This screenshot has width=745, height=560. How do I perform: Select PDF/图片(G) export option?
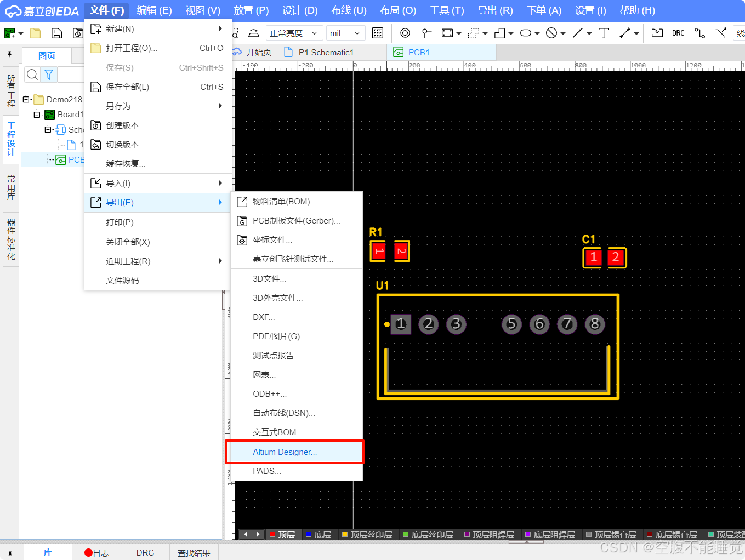[x=297, y=336]
